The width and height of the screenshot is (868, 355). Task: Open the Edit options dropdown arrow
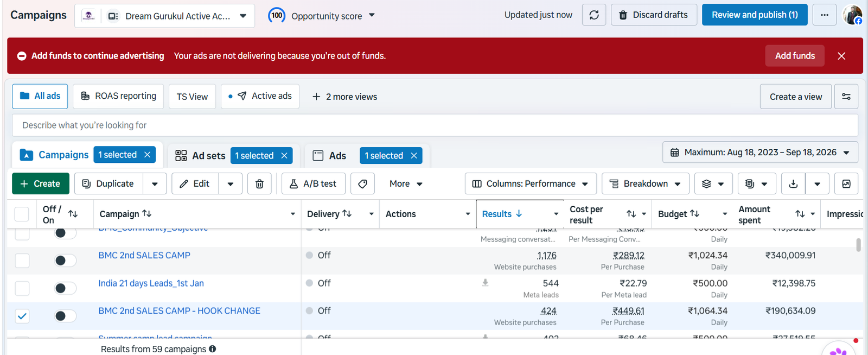pos(231,183)
